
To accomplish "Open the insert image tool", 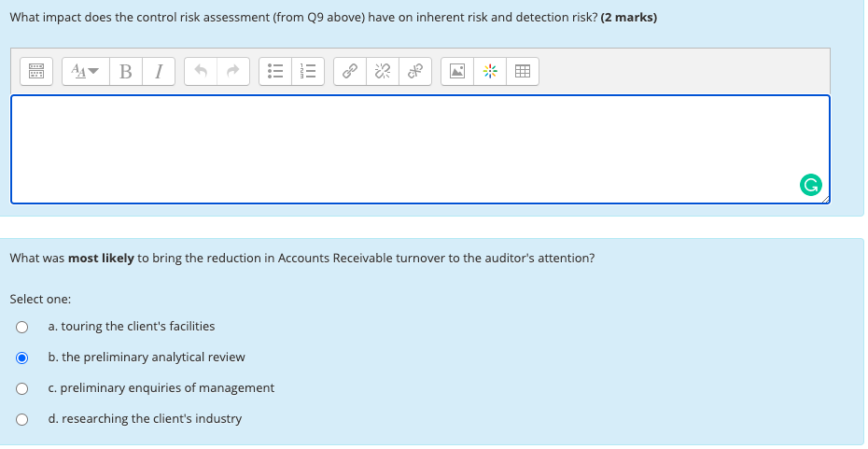I will [x=457, y=72].
